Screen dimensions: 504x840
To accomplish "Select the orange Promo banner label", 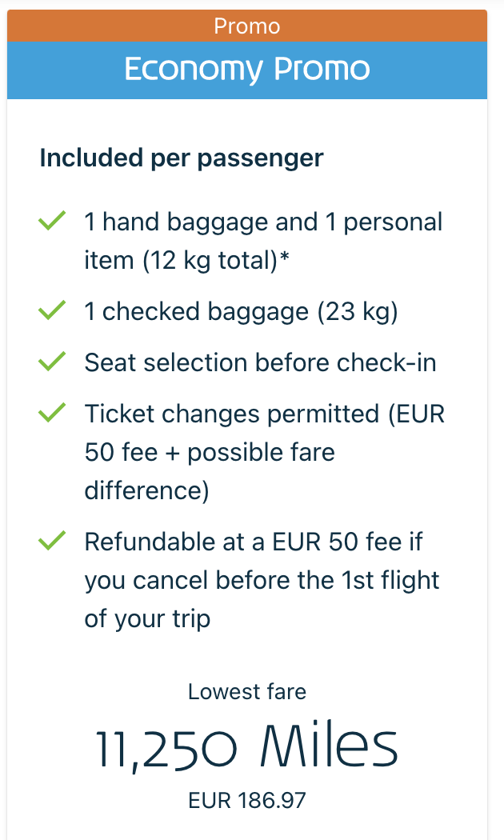I will [x=247, y=26].
